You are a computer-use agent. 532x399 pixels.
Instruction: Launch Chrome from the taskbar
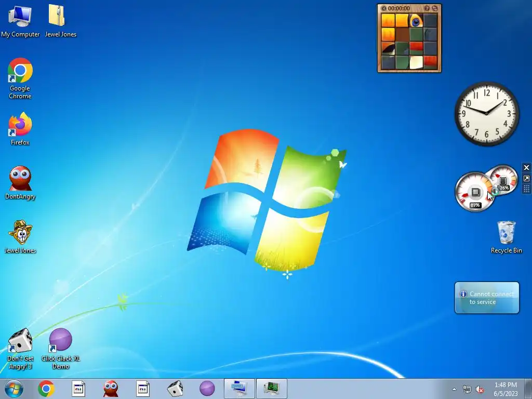46,389
